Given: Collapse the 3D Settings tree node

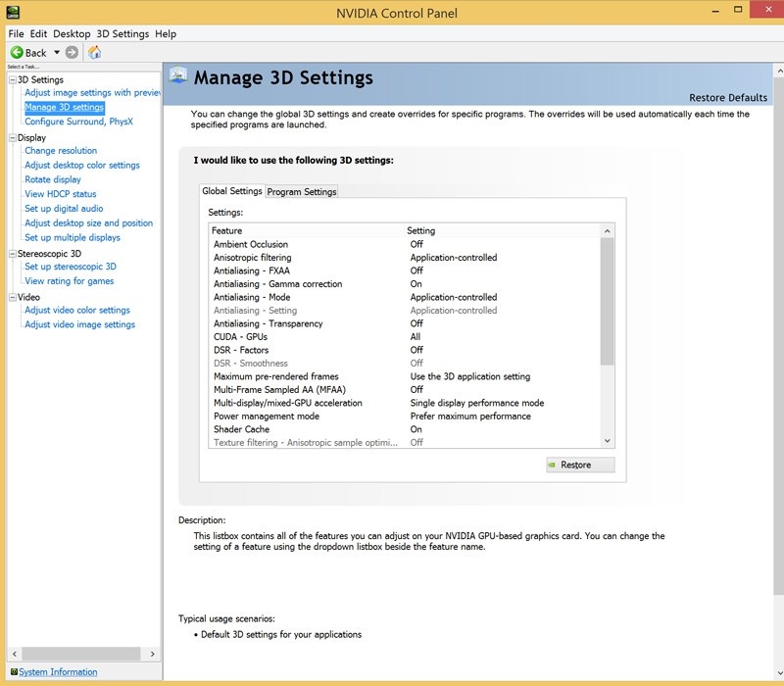Looking at the screenshot, I should [13, 80].
